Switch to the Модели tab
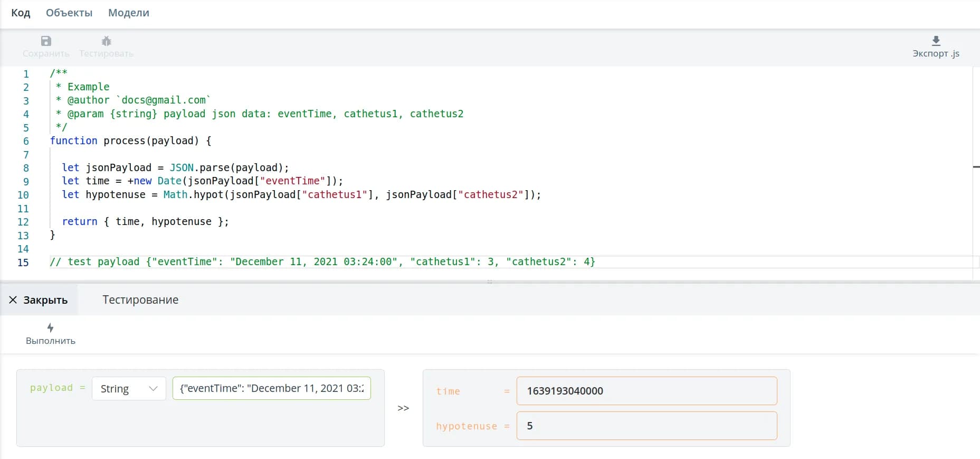Image resolution: width=980 pixels, height=459 pixels. tap(129, 13)
